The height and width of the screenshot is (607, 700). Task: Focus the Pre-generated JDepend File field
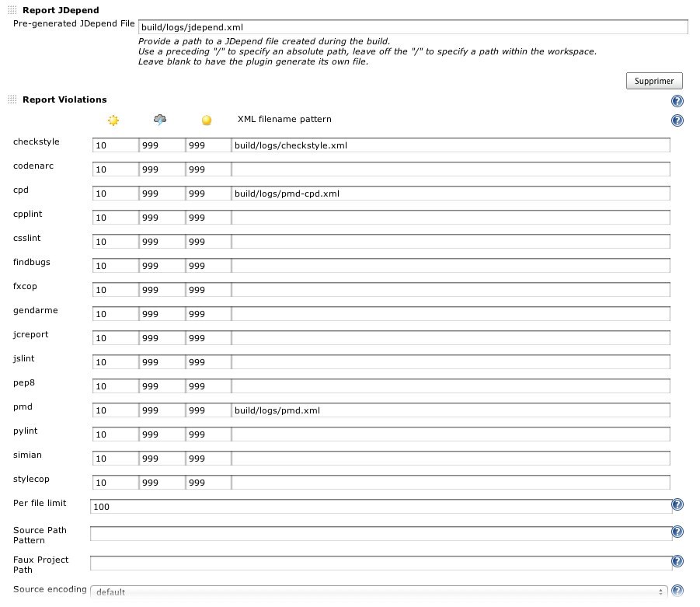[413, 27]
